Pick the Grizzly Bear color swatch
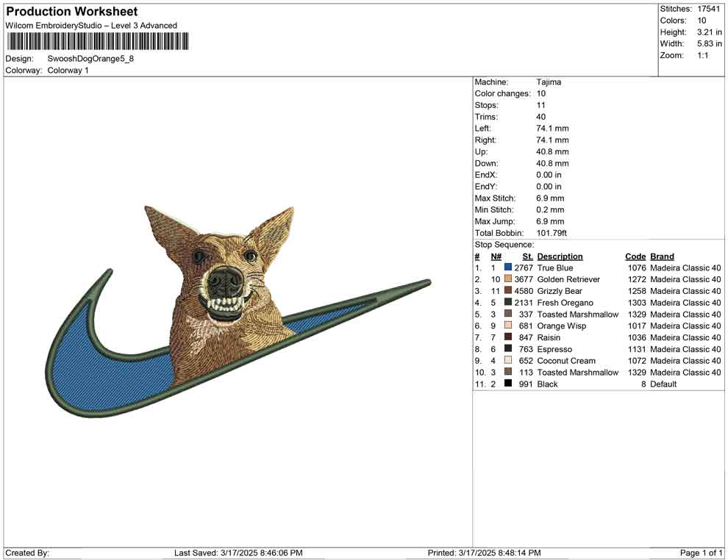 click(x=508, y=291)
